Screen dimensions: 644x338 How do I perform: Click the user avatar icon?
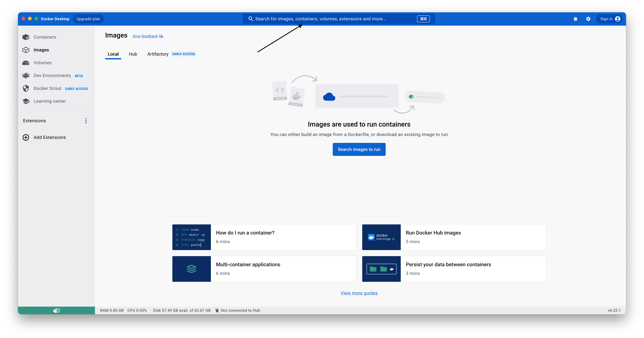click(618, 19)
